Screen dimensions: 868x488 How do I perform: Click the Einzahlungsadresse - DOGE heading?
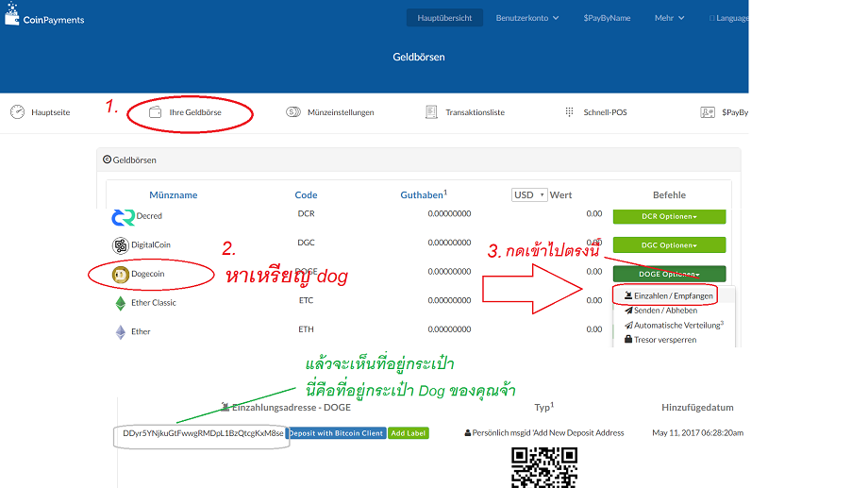click(x=286, y=408)
